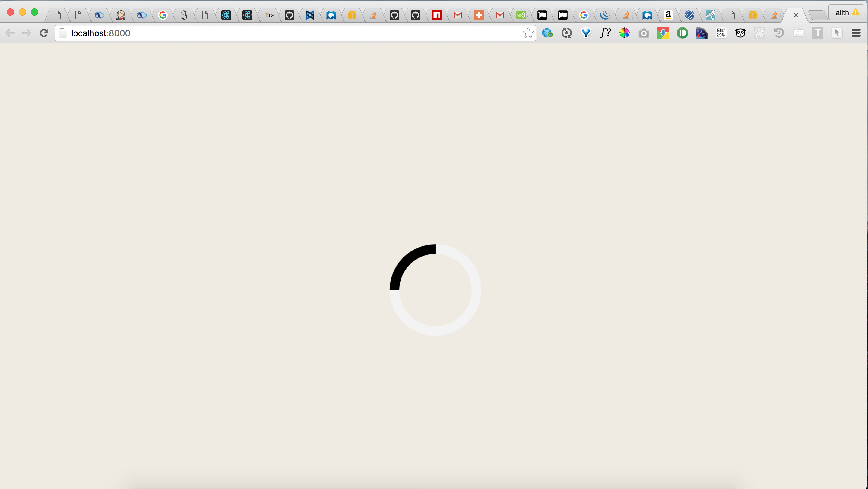The width and height of the screenshot is (868, 489).
Task: Bookmark this page with the star icon
Action: 528,33
